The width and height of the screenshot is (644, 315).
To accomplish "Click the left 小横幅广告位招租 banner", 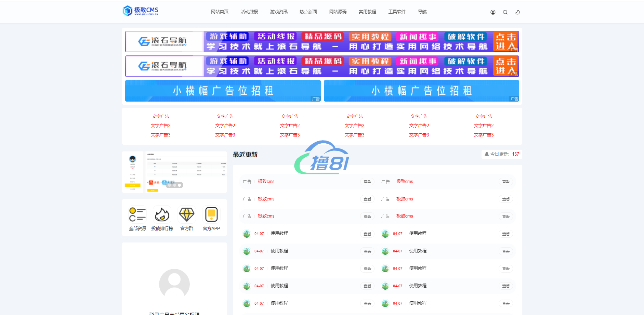I will click(223, 91).
